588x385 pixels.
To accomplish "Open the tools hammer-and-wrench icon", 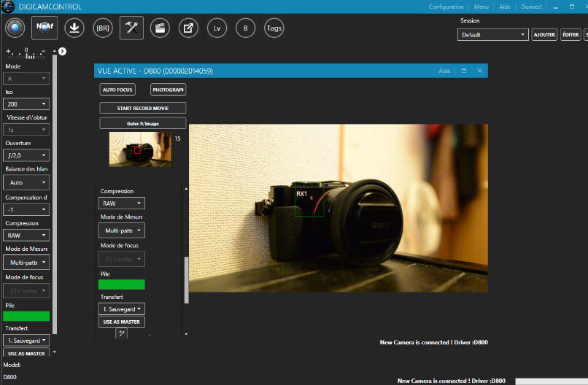I will [x=131, y=28].
